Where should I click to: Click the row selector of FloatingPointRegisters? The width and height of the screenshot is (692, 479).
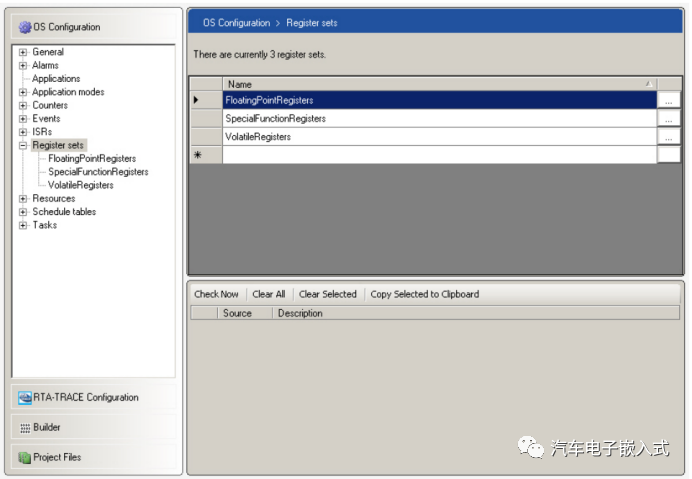click(206, 100)
